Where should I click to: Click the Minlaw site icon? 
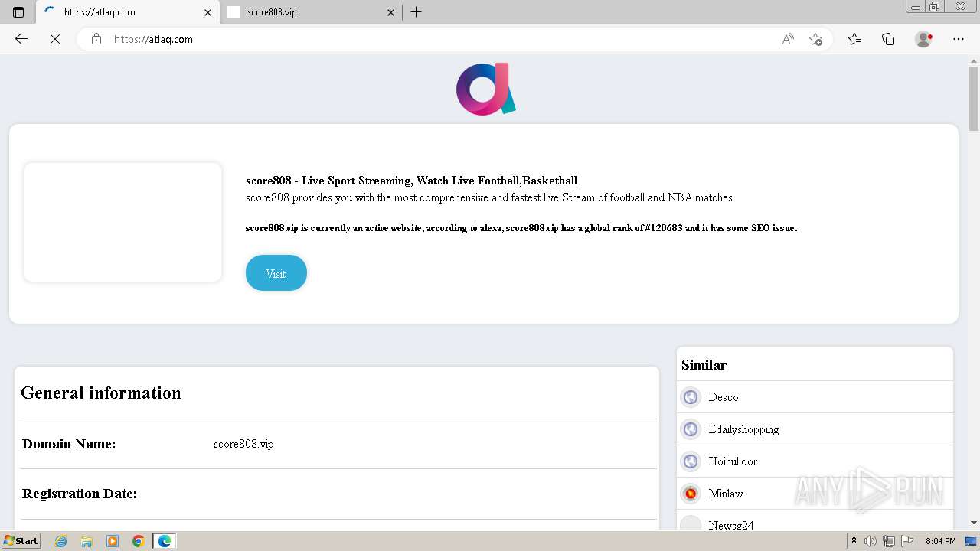pos(691,494)
